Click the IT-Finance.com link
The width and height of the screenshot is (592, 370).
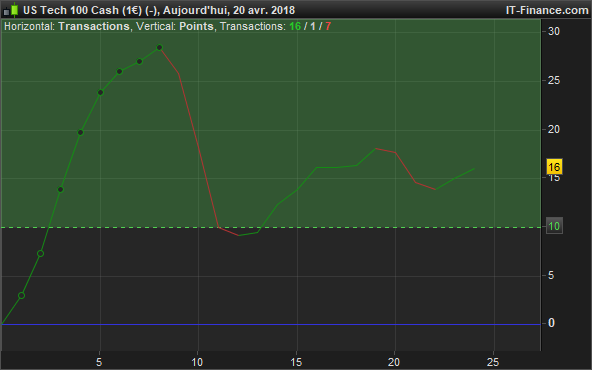[547, 10]
